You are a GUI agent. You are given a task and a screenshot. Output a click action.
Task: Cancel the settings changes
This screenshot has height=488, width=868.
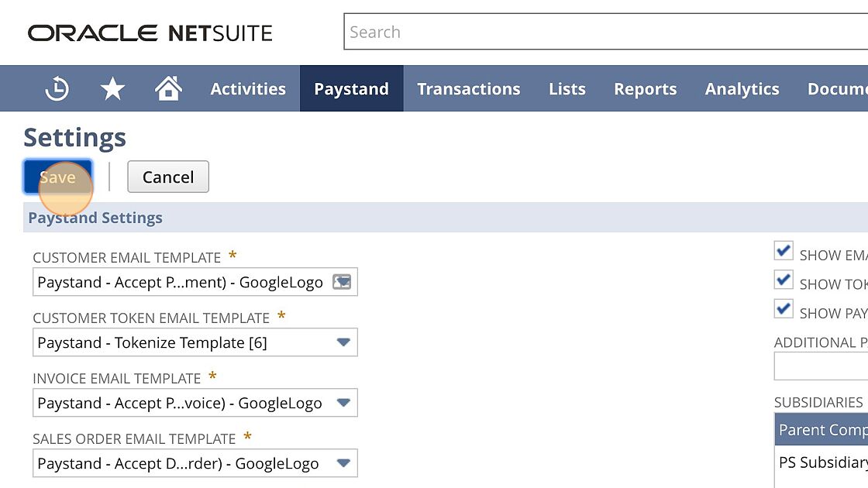(168, 177)
